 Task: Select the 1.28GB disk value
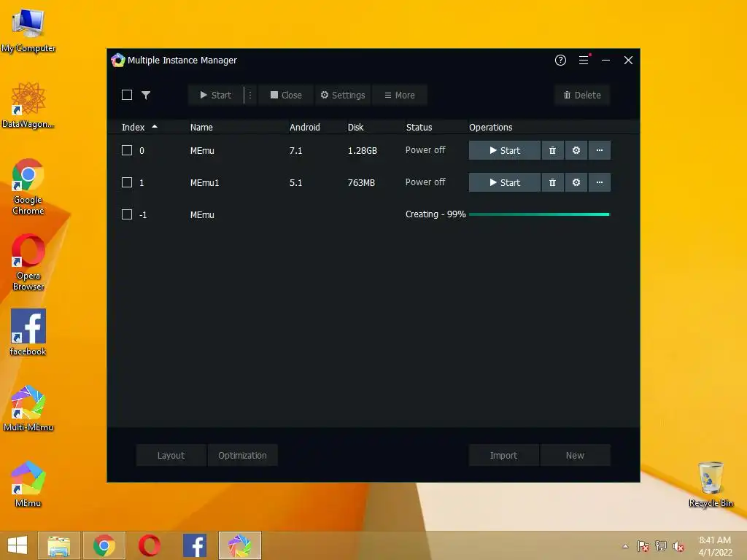pyautogui.click(x=362, y=150)
